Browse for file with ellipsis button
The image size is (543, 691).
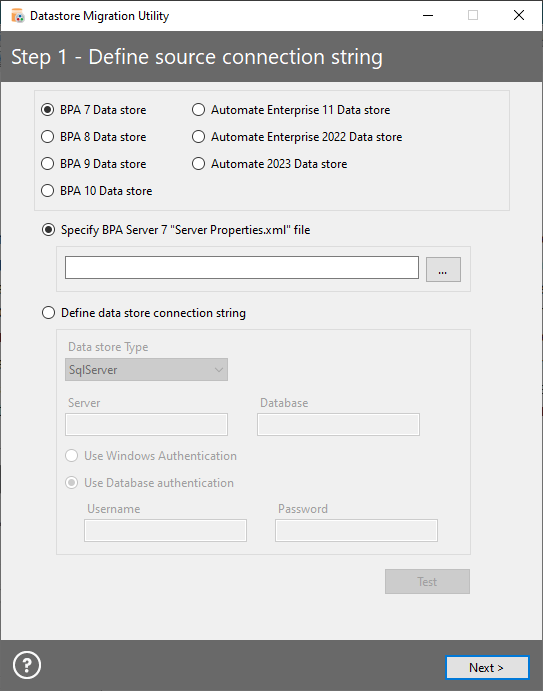click(x=443, y=269)
